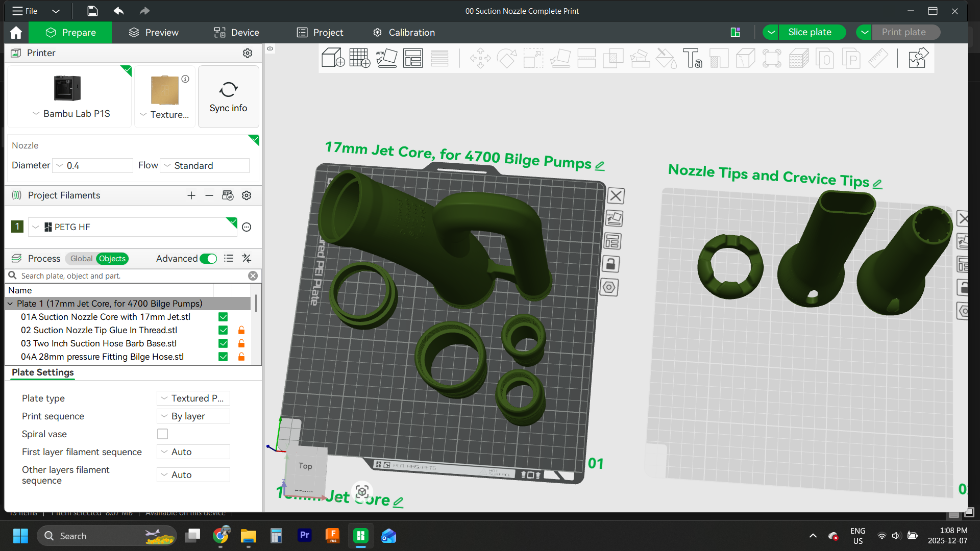Toggle the Advanced mode switch

(x=208, y=259)
